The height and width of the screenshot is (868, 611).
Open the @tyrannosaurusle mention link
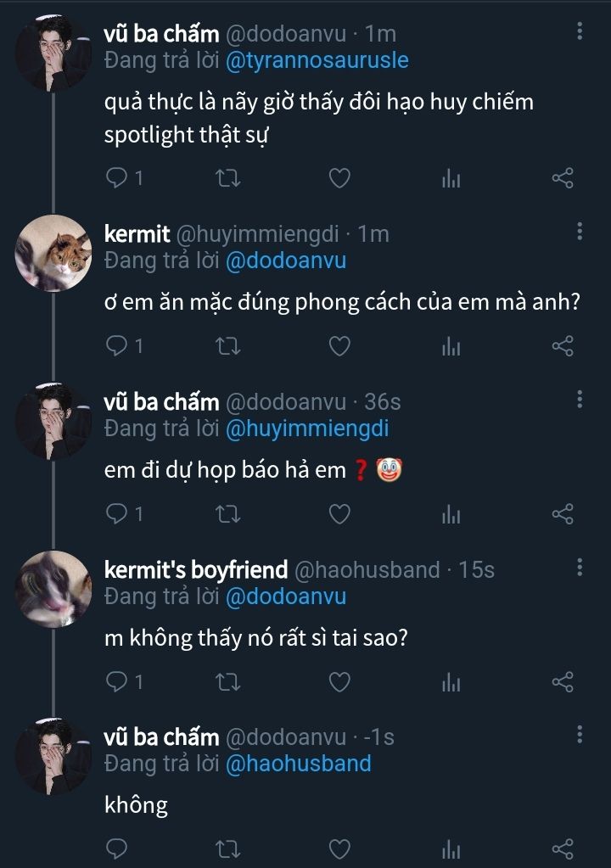[317, 61]
